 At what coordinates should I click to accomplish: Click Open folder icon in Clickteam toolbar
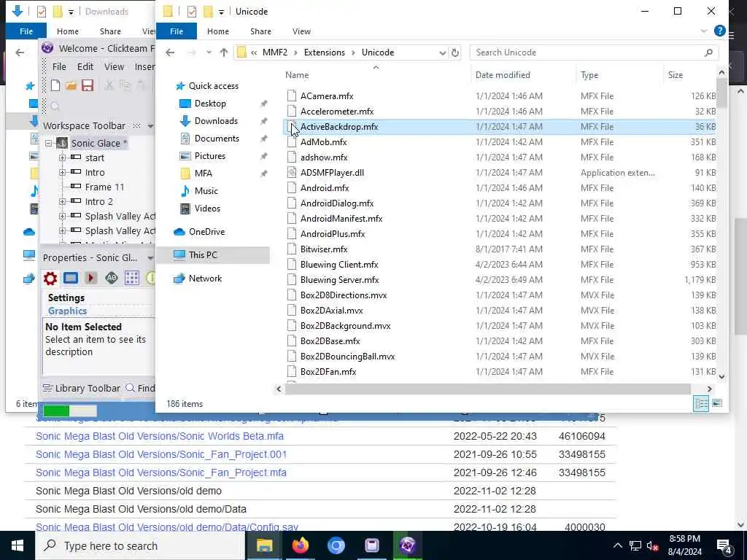click(x=71, y=85)
